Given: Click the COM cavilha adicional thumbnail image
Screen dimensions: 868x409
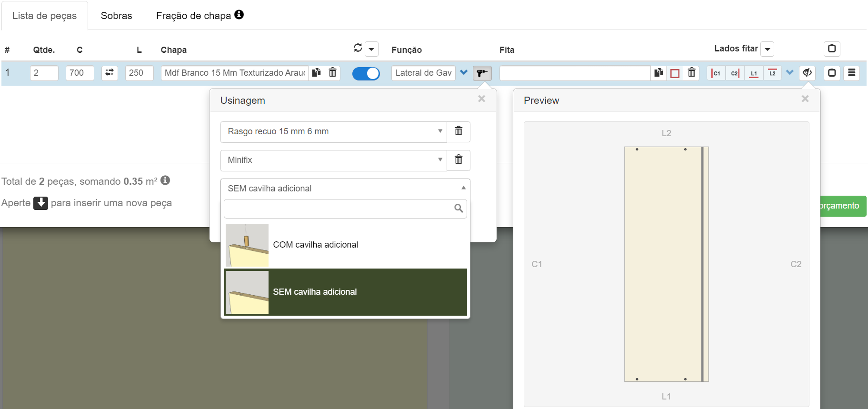Looking at the screenshot, I should click(x=247, y=245).
